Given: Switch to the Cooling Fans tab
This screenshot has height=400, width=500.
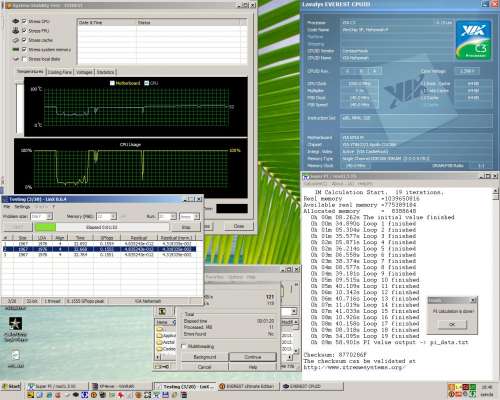Looking at the screenshot, I should (x=60, y=72).
